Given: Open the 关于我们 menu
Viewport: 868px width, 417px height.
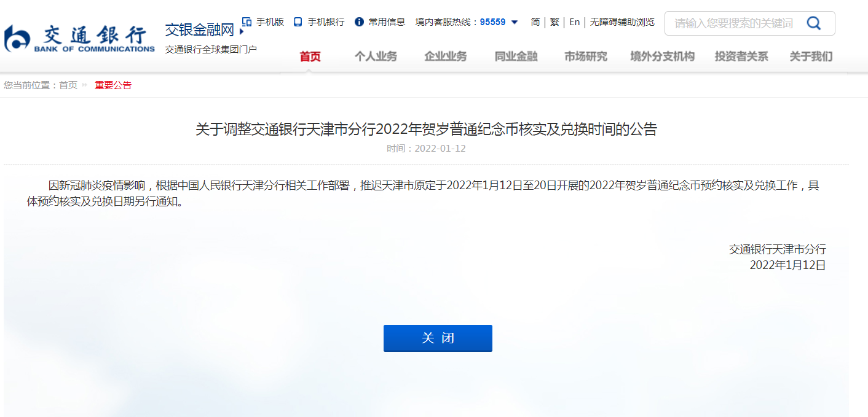Looking at the screenshot, I should coord(811,57).
